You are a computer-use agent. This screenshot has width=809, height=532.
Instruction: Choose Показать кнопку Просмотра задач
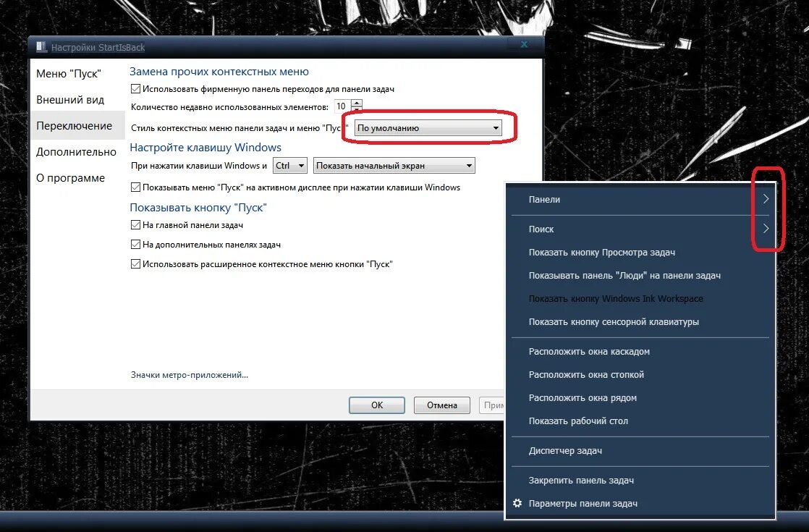(640, 253)
